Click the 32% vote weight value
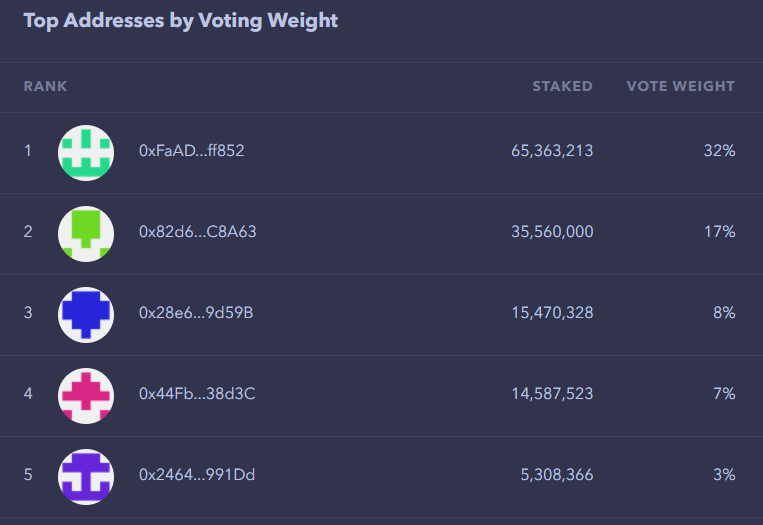 [x=720, y=151]
